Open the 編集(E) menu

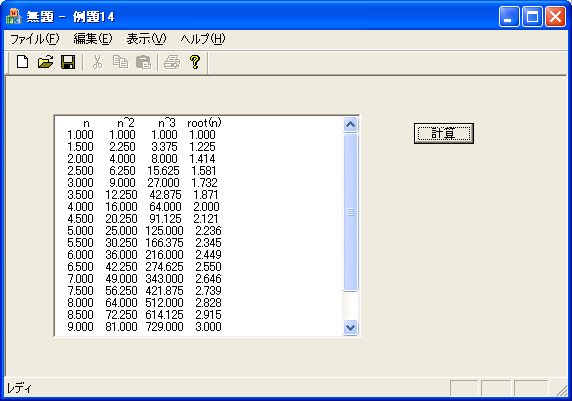point(93,39)
